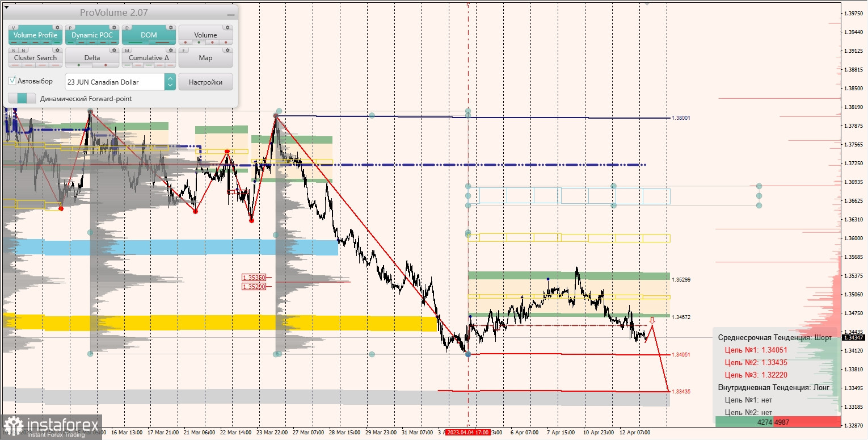This screenshot has width=868, height=440.
Task: Click the P hotkey tag on Dynamic POC
Action: pos(70,28)
